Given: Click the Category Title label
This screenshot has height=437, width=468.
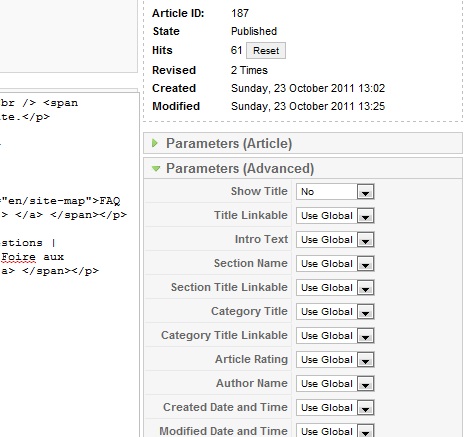Looking at the screenshot, I should click(249, 311).
